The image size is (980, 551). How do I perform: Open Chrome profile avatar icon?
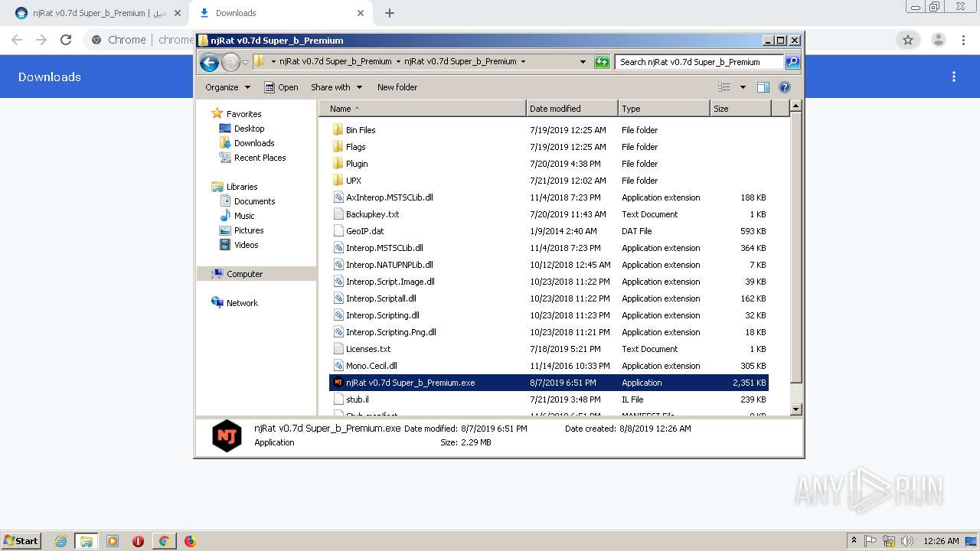tap(938, 40)
